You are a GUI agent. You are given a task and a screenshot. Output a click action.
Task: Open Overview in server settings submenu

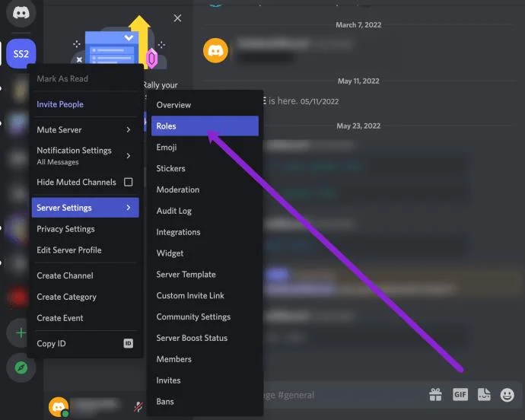[205, 105]
